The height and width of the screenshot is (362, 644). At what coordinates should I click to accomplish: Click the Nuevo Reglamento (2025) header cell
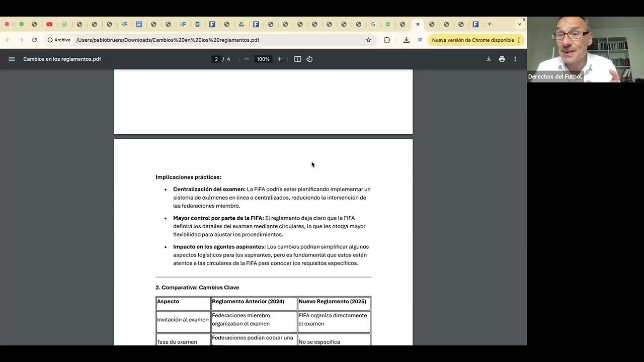[x=334, y=304]
